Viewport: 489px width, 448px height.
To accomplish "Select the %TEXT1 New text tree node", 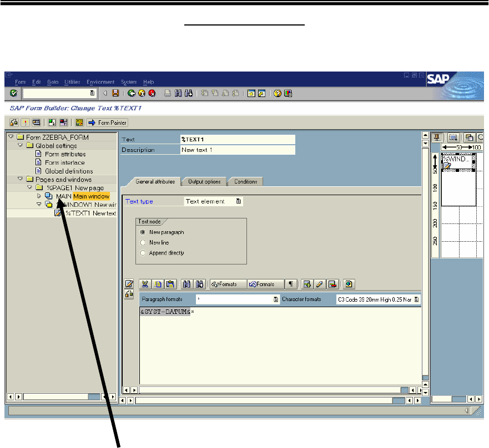I will coord(91,213).
